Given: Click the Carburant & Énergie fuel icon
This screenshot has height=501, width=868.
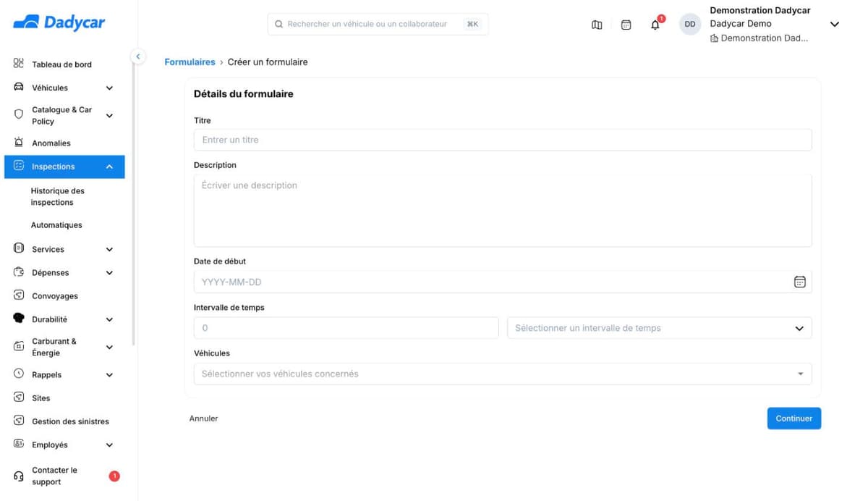Looking at the screenshot, I should tap(19, 347).
